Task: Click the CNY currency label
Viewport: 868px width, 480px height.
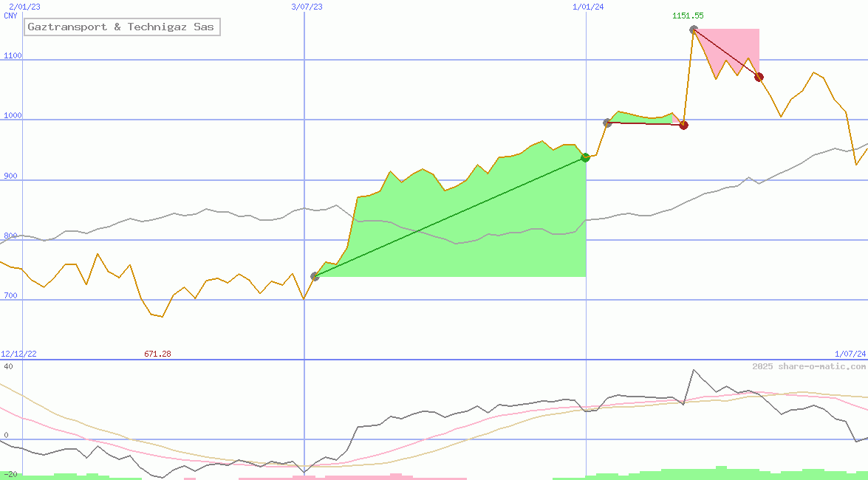Action: tap(10, 16)
